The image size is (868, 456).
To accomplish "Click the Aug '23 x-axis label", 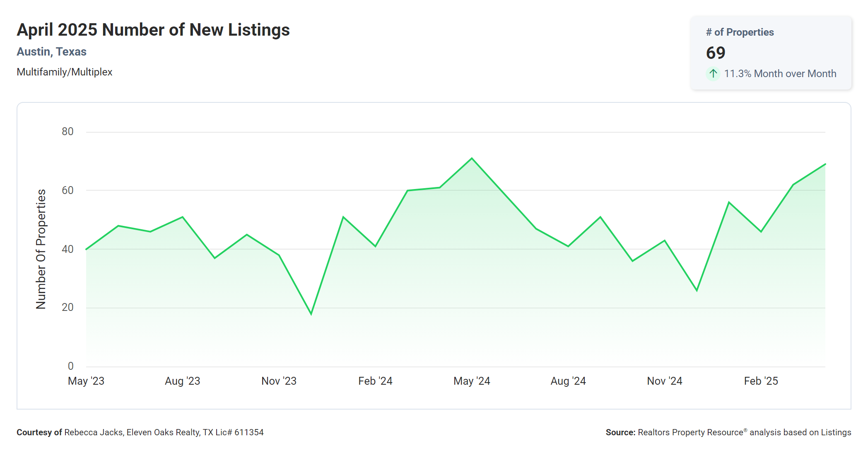I will tap(182, 381).
